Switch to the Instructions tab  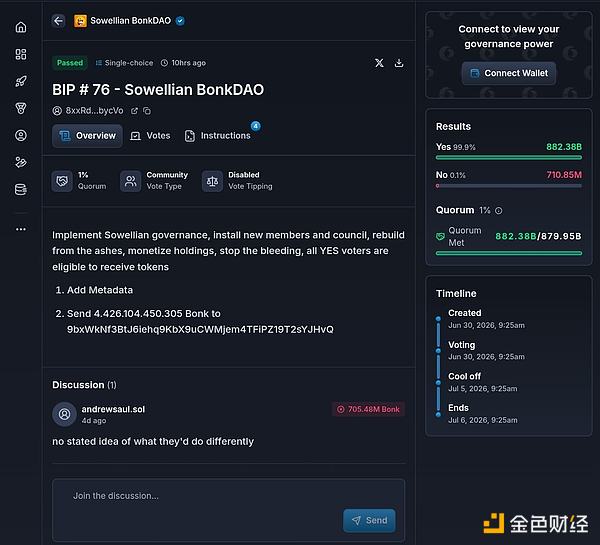[218, 135]
